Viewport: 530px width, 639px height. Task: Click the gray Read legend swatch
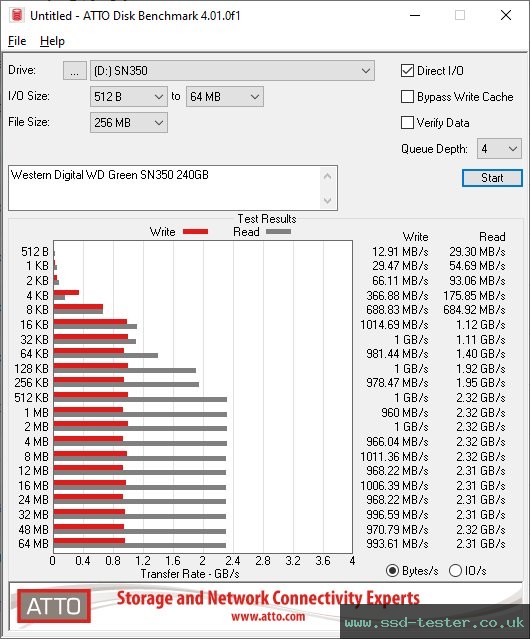pos(279,231)
